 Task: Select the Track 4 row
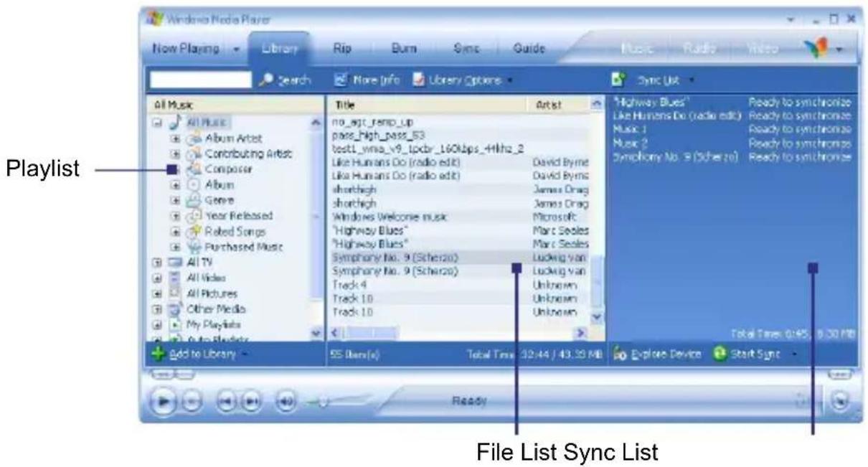pyautogui.click(x=458, y=285)
